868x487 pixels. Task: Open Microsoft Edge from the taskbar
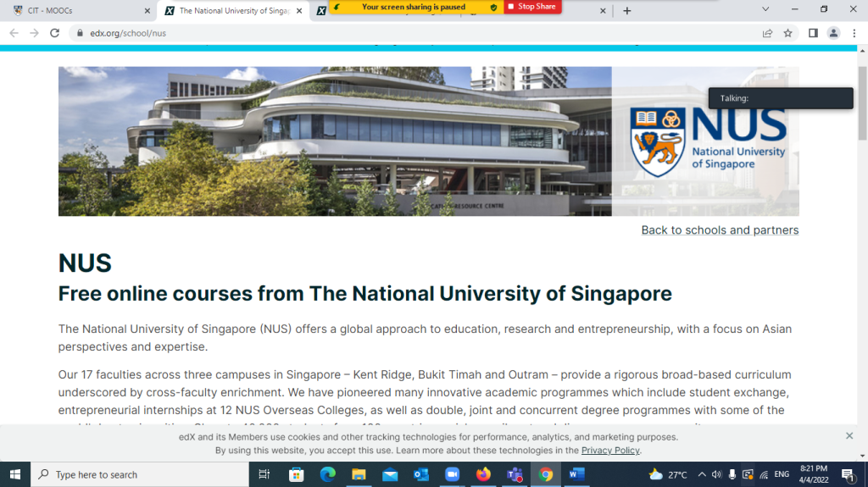328,474
